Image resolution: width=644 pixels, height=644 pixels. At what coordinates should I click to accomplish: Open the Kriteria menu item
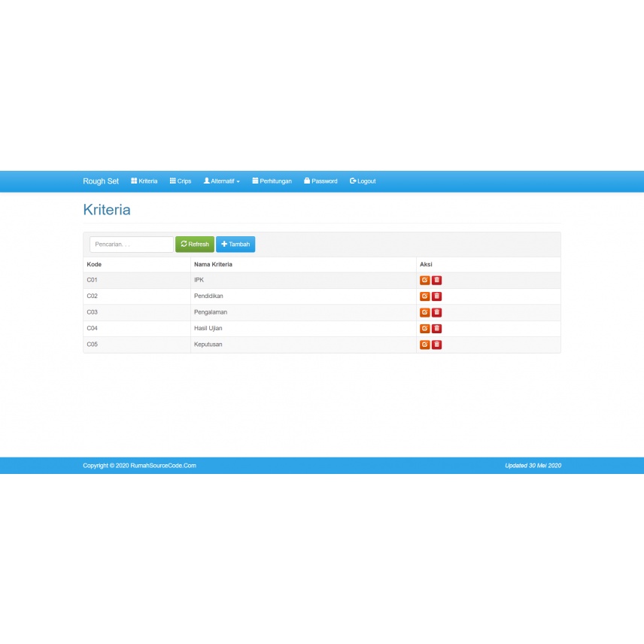pyautogui.click(x=144, y=181)
